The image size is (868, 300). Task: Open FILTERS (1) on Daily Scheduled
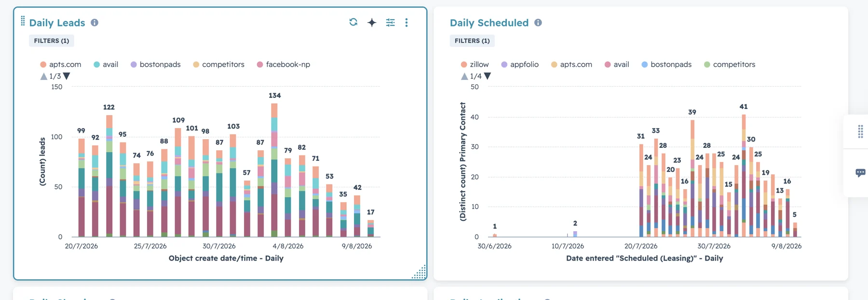[472, 41]
